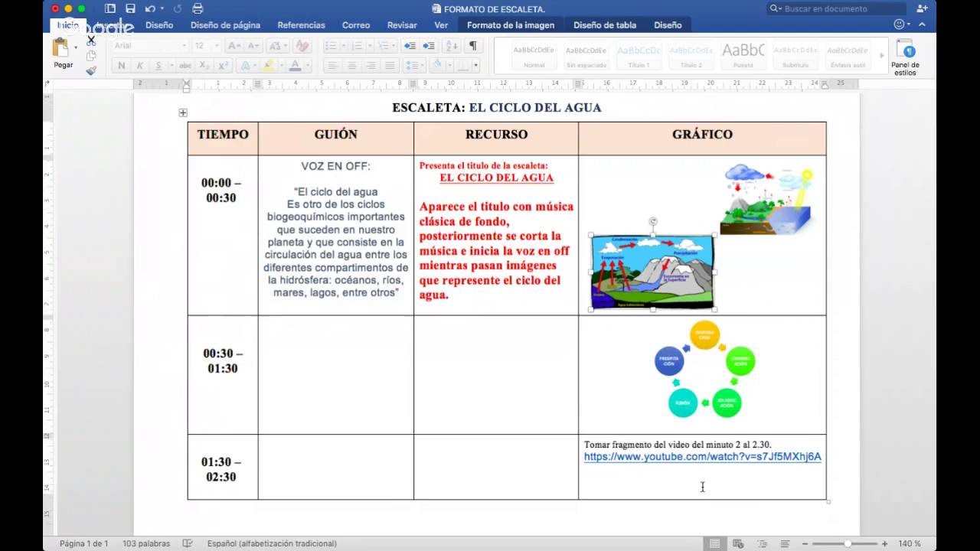Toggle Bold (N) formatting

tap(121, 66)
